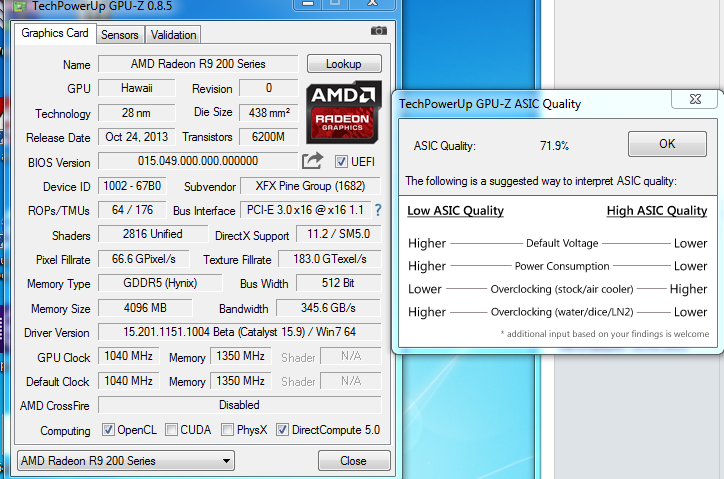Click the Bus Width value 512 Bit
The width and height of the screenshot is (724, 479).
[338, 283]
